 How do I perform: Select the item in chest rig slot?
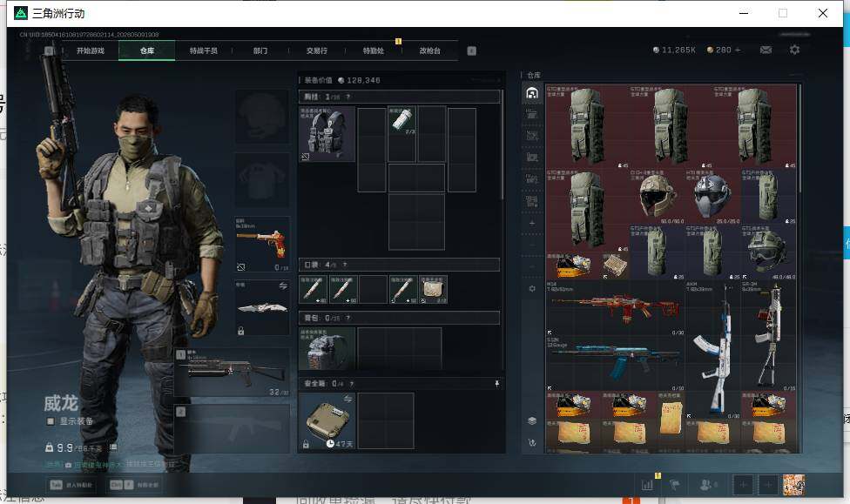pos(401,121)
